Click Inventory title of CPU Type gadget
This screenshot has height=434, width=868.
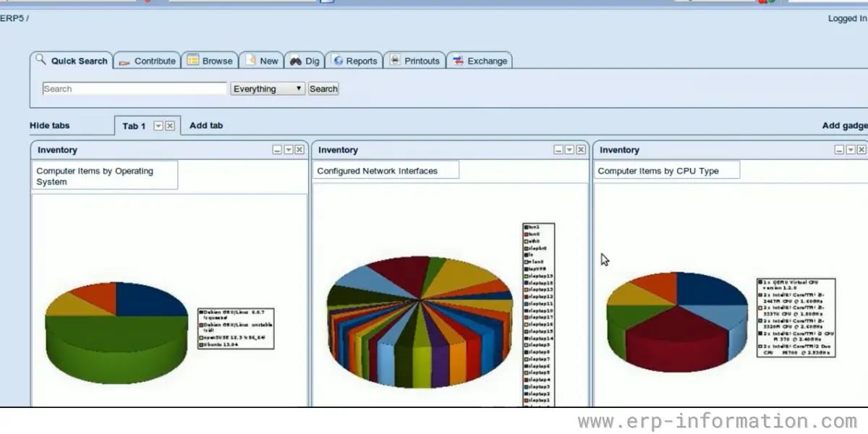(619, 150)
